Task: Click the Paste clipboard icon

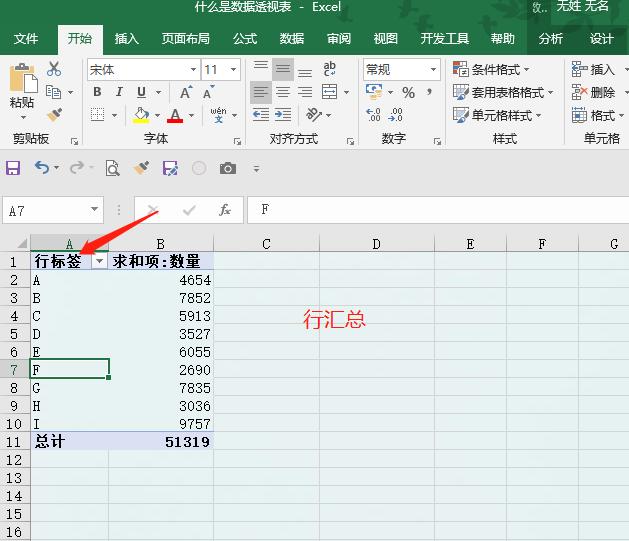Action: click(22, 78)
